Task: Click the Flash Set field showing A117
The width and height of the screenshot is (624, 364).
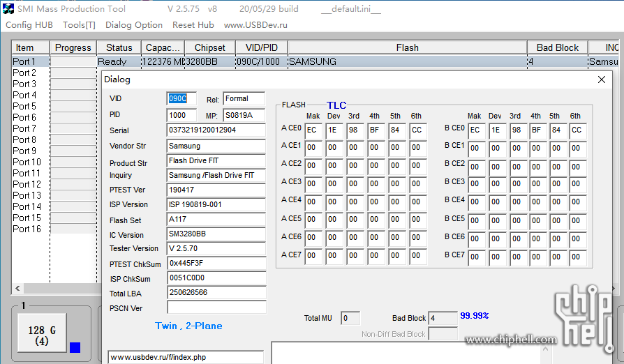Action: 216,220
